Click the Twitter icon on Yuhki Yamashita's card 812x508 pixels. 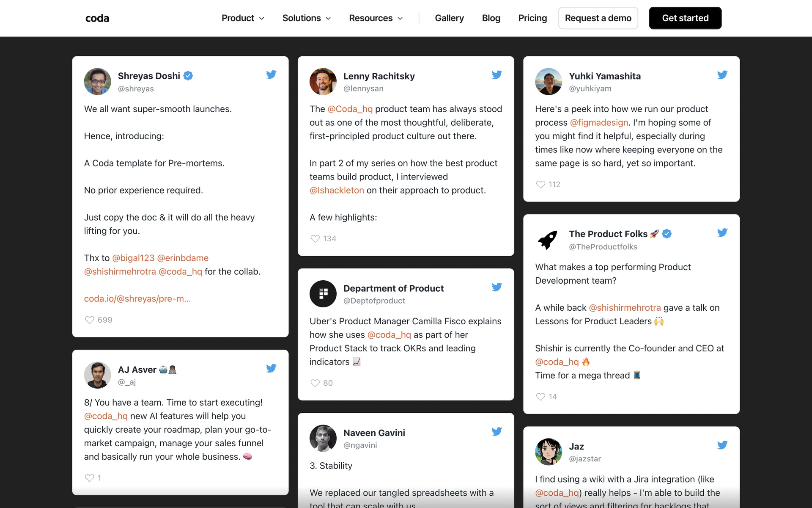[x=722, y=75]
